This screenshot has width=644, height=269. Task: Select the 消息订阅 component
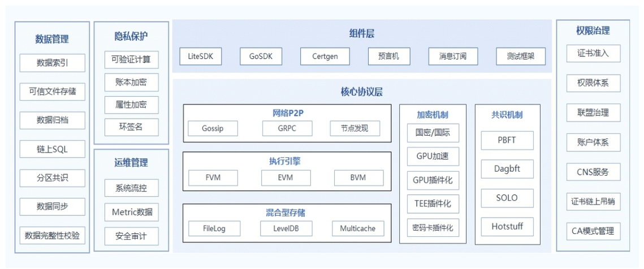click(453, 57)
